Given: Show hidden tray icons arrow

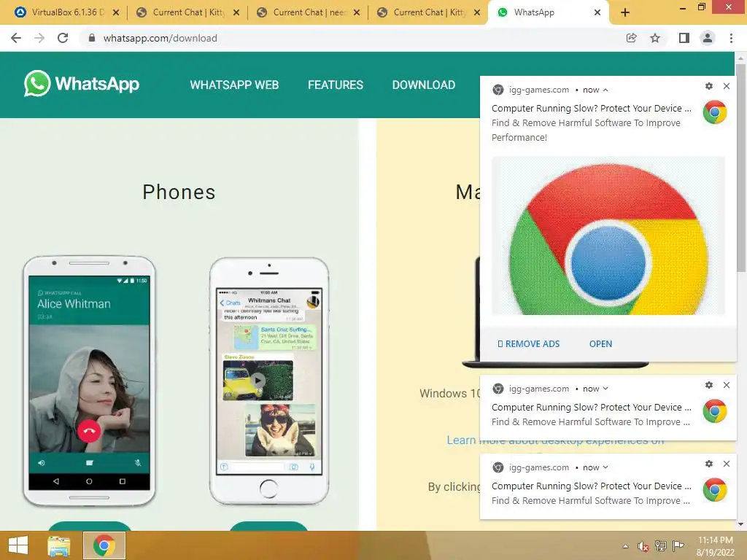Looking at the screenshot, I should pyautogui.click(x=625, y=546).
